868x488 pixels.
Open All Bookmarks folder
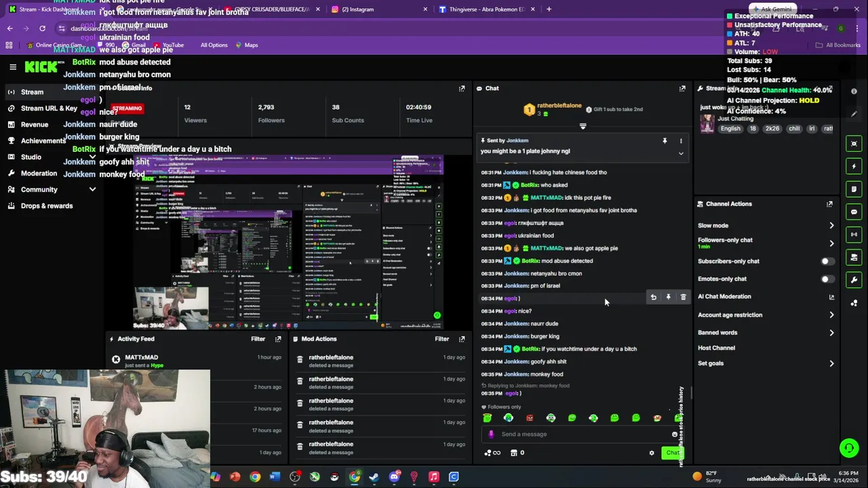[837, 45]
